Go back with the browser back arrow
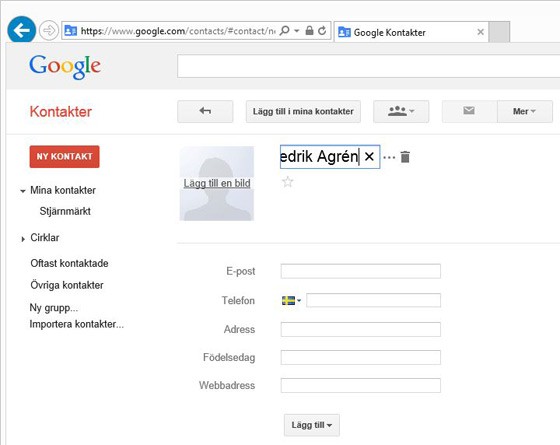This screenshot has width=560, height=445. pyautogui.click(x=21, y=30)
